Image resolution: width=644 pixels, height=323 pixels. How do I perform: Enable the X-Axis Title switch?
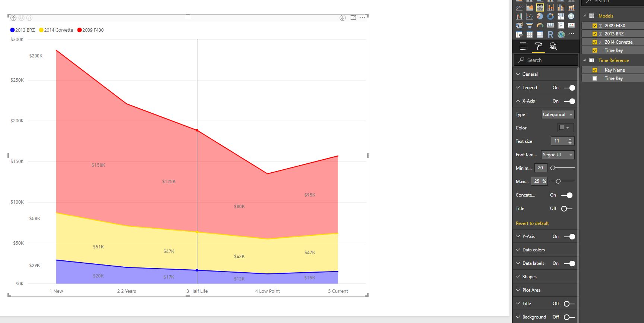point(567,208)
